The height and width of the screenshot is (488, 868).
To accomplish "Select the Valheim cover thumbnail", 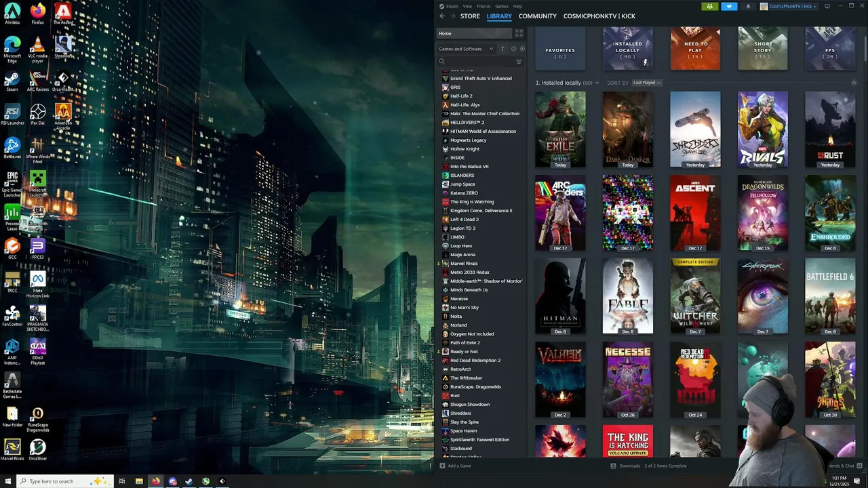I will (x=560, y=380).
